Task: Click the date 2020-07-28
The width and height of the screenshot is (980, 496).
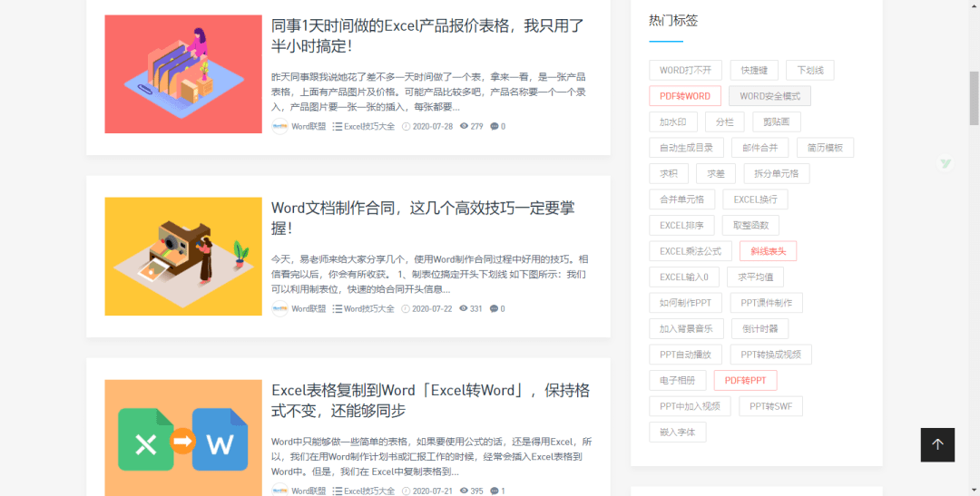Action: 433,126
